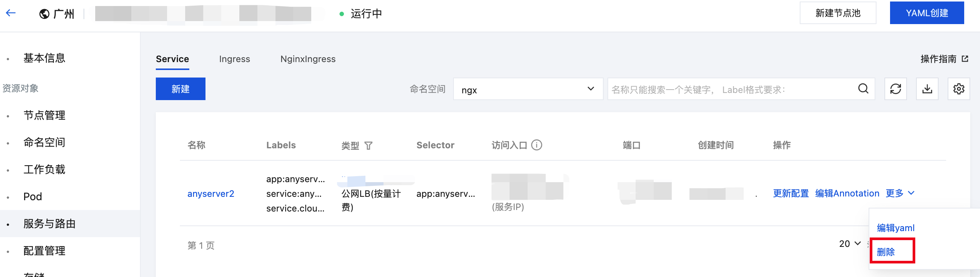Click the back arrow icon

pos(11,13)
